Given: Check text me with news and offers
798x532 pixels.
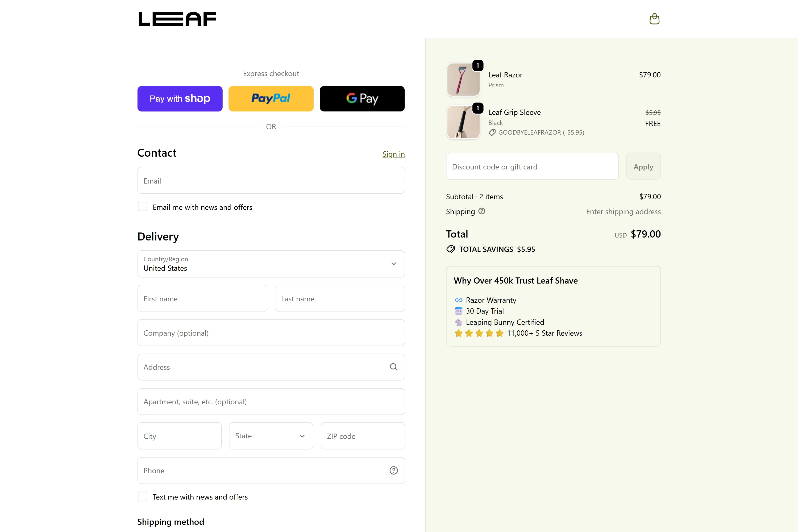Looking at the screenshot, I should coord(143,496).
